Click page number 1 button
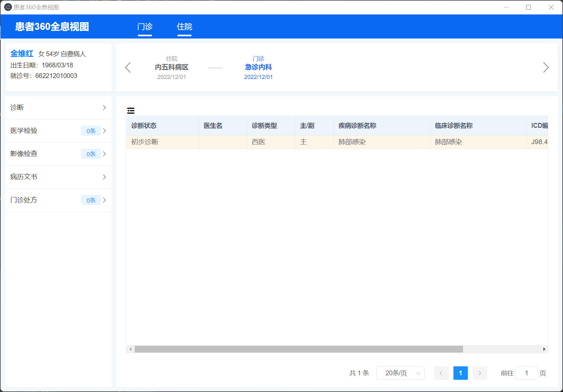 pyautogui.click(x=460, y=373)
